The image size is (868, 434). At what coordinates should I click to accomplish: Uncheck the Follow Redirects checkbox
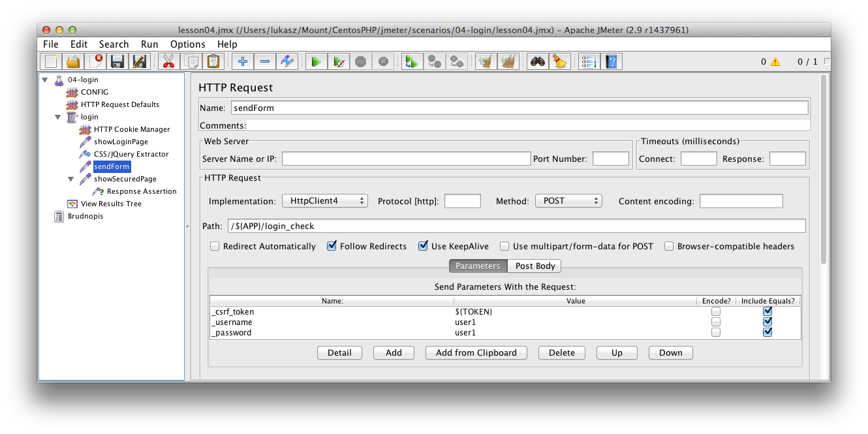pyautogui.click(x=332, y=246)
